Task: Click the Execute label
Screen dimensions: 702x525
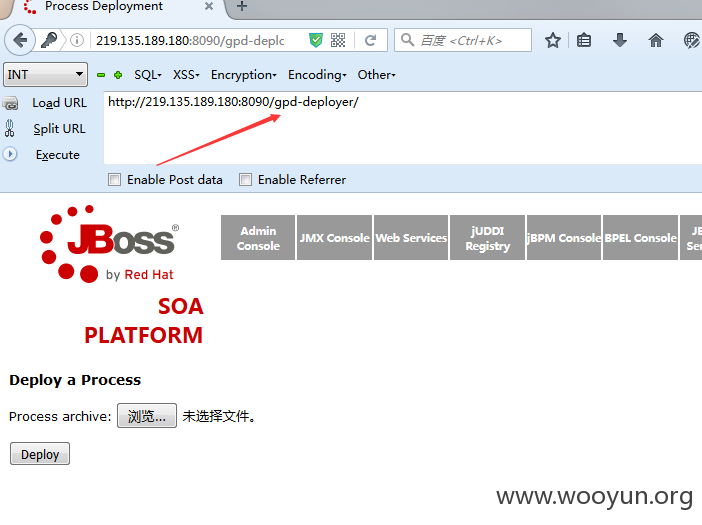Action: coord(58,155)
